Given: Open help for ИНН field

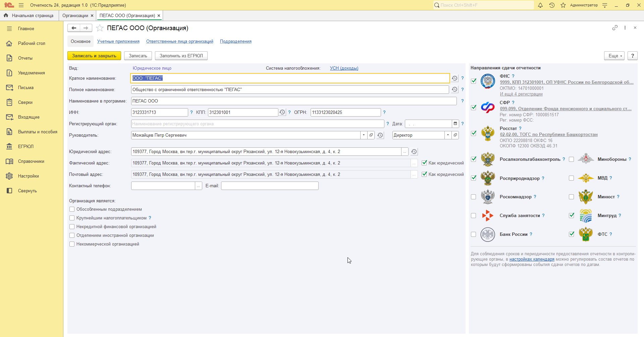Looking at the screenshot, I should coord(192,113).
